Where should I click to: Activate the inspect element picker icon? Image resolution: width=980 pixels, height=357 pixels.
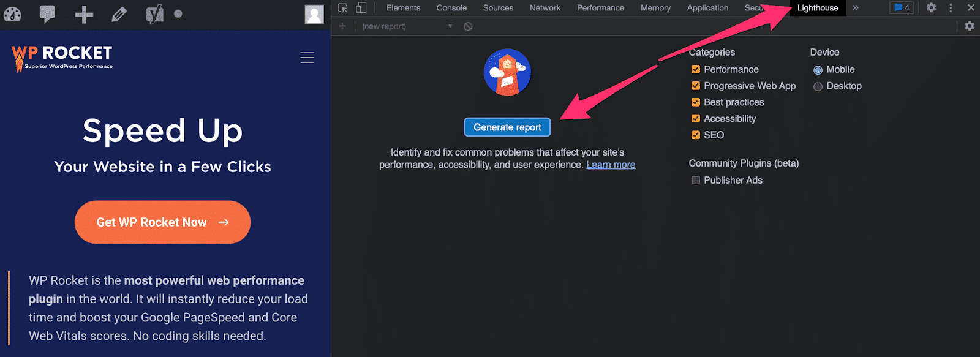pyautogui.click(x=343, y=8)
